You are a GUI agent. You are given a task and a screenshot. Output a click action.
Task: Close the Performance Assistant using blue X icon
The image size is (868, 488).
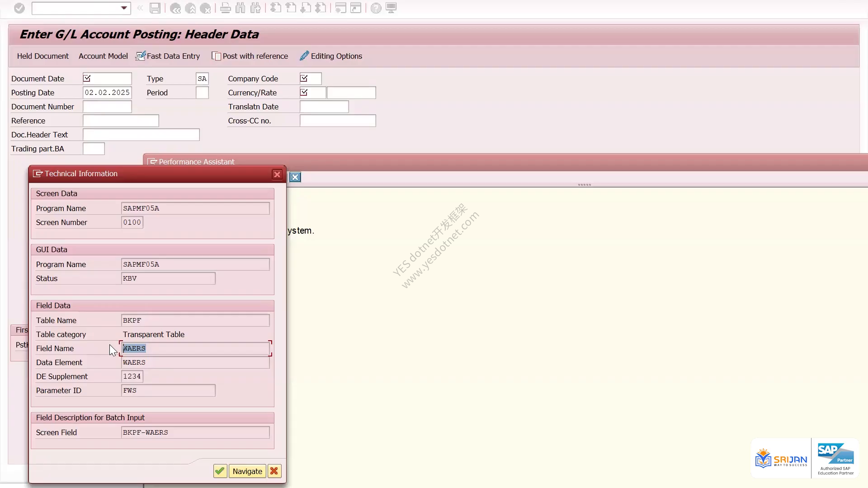295,177
